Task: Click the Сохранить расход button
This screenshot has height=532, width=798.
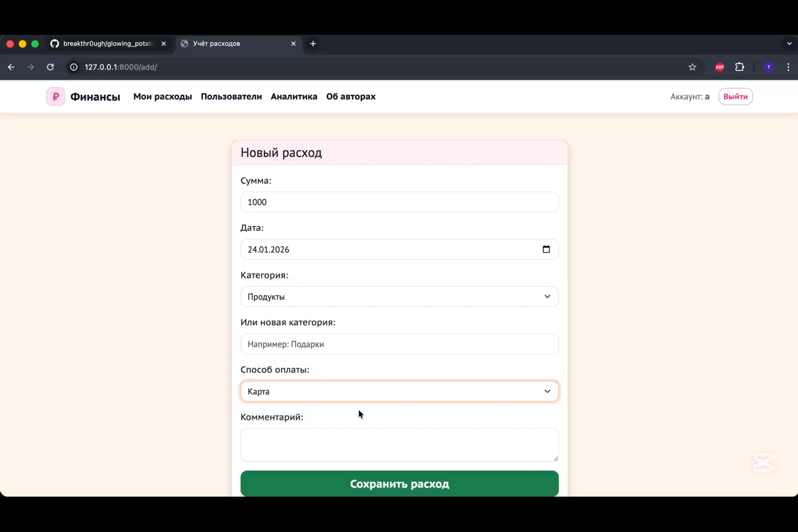Action: [x=399, y=484]
